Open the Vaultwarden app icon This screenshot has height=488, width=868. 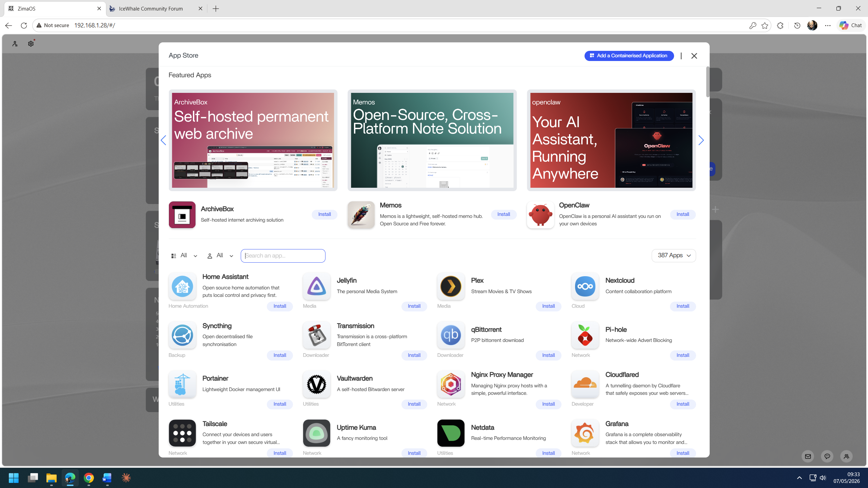pos(316,384)
